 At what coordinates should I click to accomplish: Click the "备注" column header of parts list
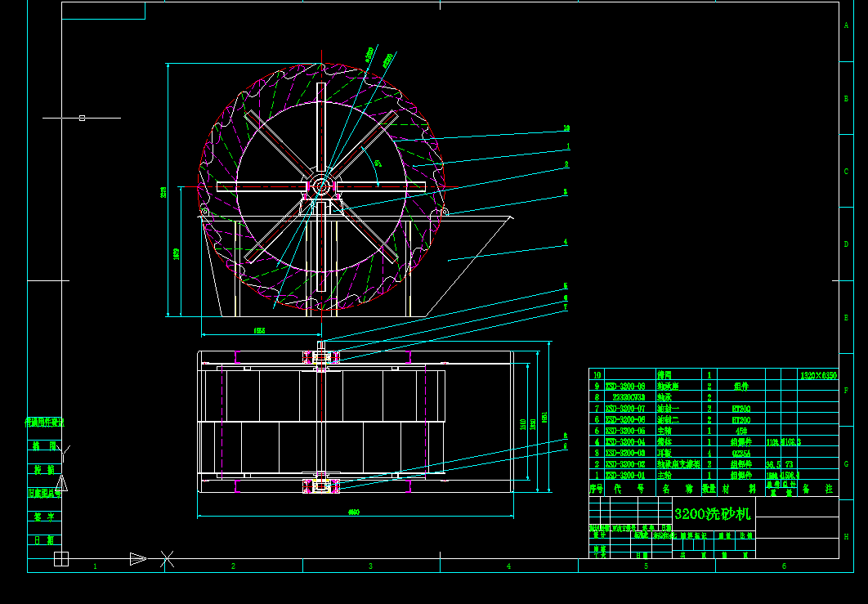pyautogui.click(x=817, y=489)
